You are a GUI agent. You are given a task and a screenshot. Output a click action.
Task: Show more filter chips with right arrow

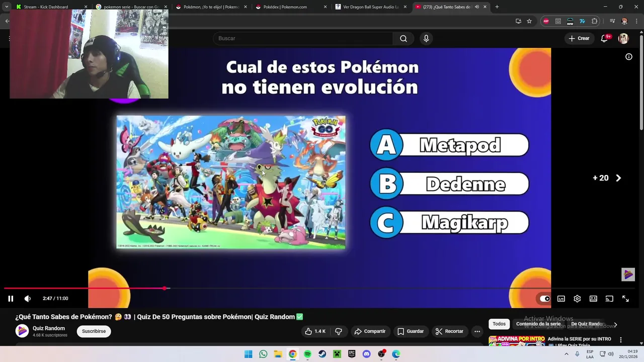(x=615, y=325)
